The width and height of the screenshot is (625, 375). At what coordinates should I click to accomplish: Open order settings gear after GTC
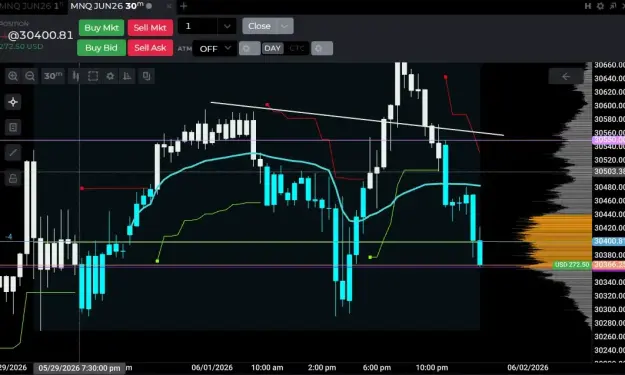(x=322, y=49)
